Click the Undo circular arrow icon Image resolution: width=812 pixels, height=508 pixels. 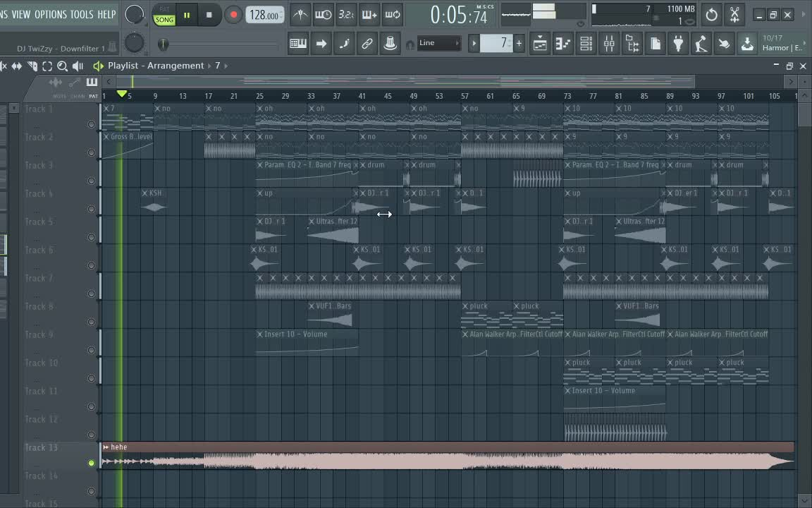[x=711, y=14]
